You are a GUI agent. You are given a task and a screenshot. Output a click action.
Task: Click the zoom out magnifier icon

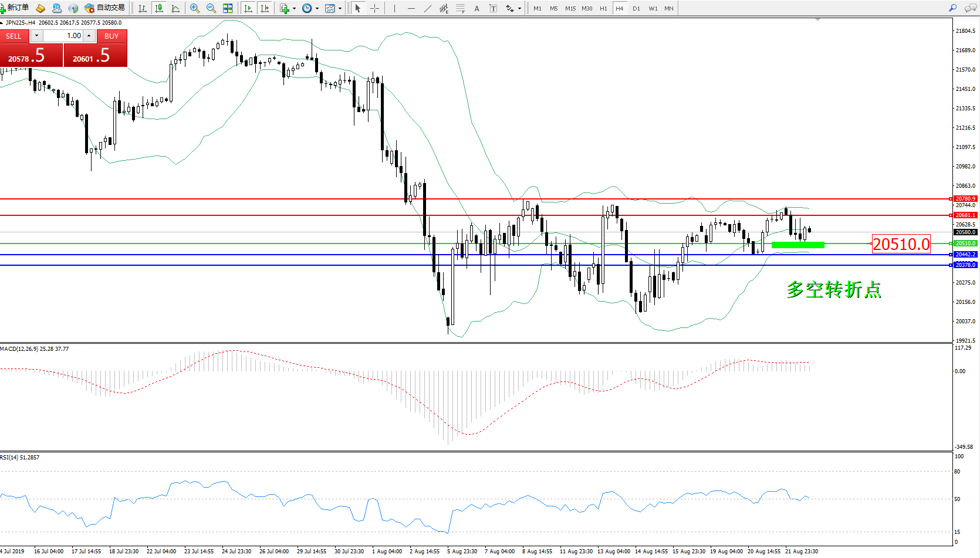(211, 8)
